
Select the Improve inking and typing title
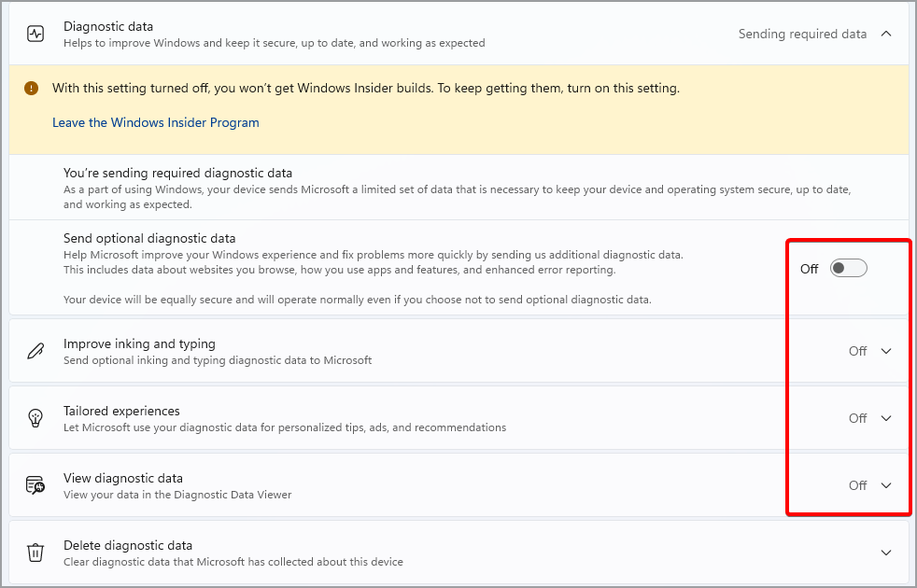tap(139, 343)
